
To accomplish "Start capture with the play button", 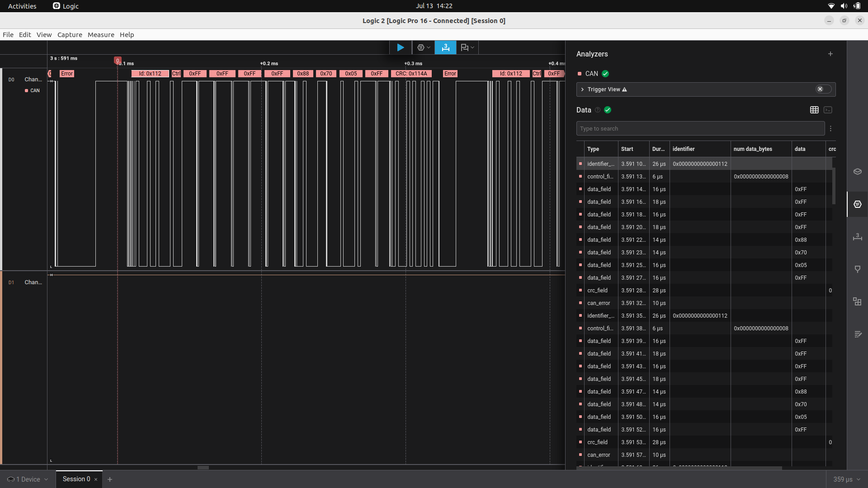I will click(x=400, y=47).
